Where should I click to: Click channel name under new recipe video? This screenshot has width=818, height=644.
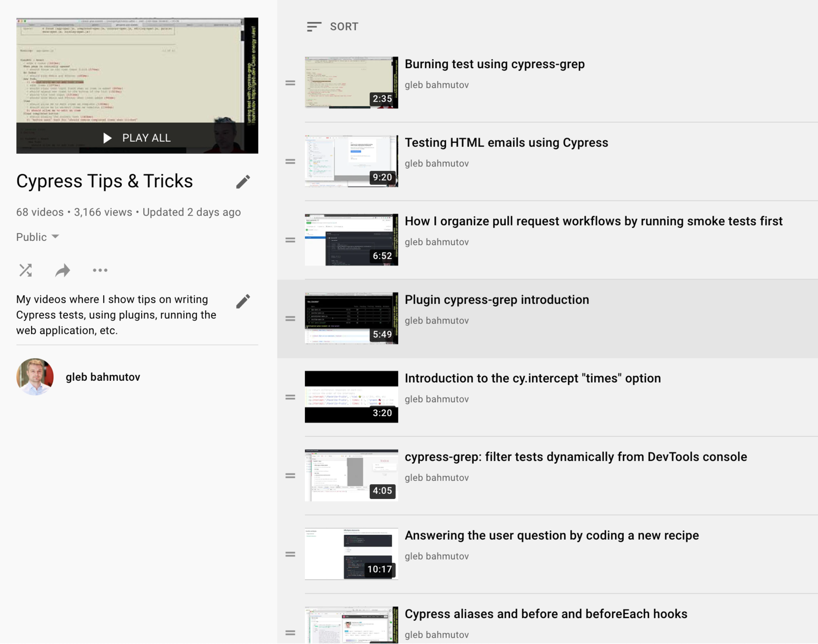[437, 556]
